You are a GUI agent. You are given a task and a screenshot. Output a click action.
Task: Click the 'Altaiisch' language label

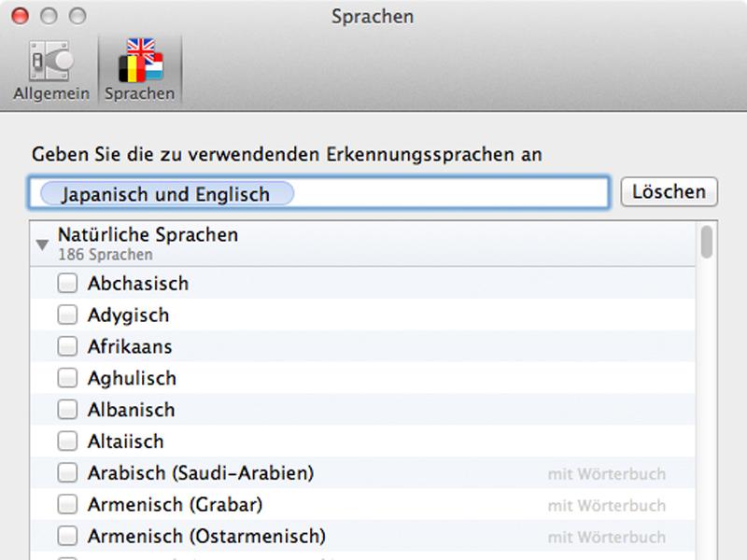coord(126,441)
